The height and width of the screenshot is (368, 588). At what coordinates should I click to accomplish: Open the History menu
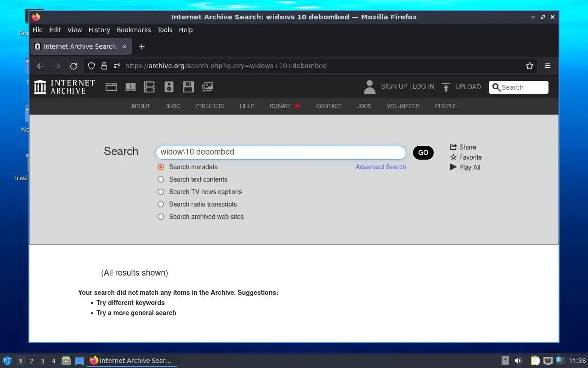[x=99, y=30]
